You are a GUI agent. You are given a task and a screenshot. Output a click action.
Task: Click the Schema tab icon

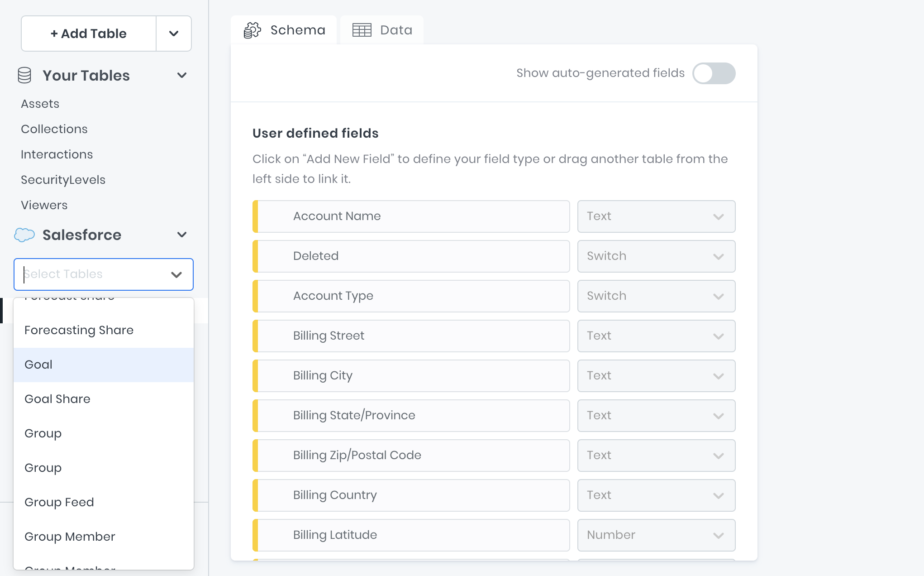pos(253,29)
